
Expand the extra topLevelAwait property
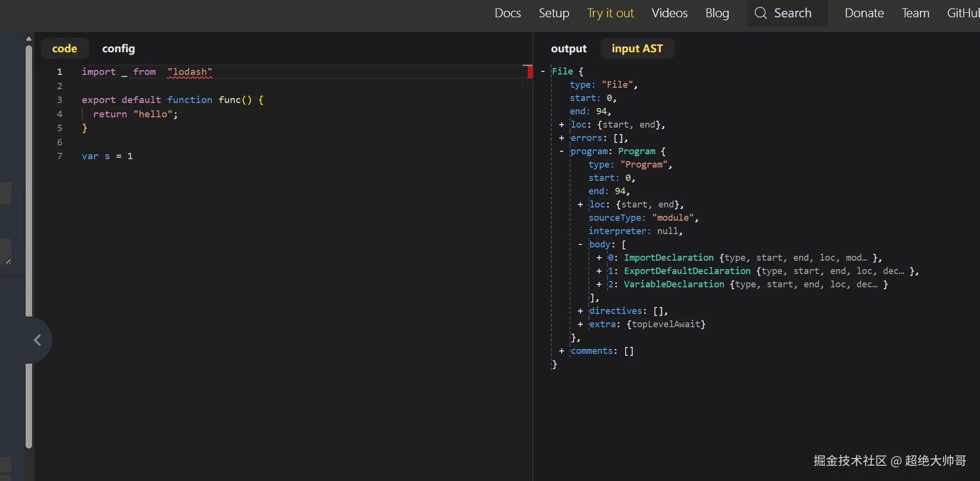[x=580, y=324]
